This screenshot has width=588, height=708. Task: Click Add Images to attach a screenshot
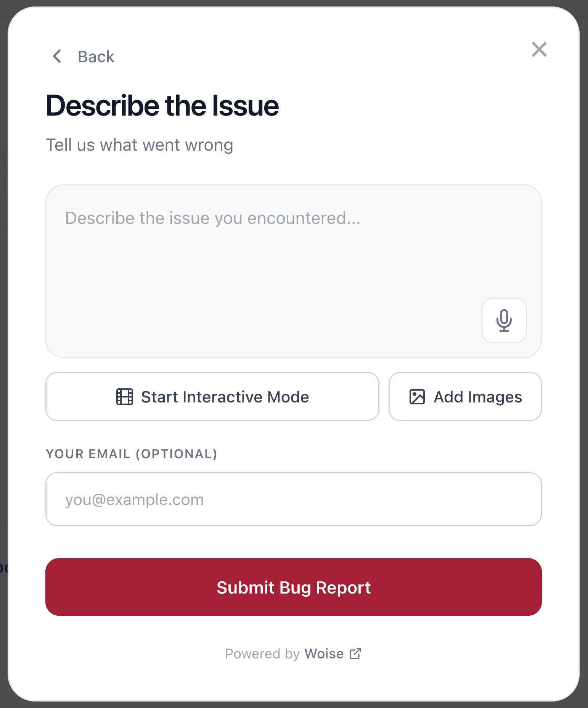point(465,397)
